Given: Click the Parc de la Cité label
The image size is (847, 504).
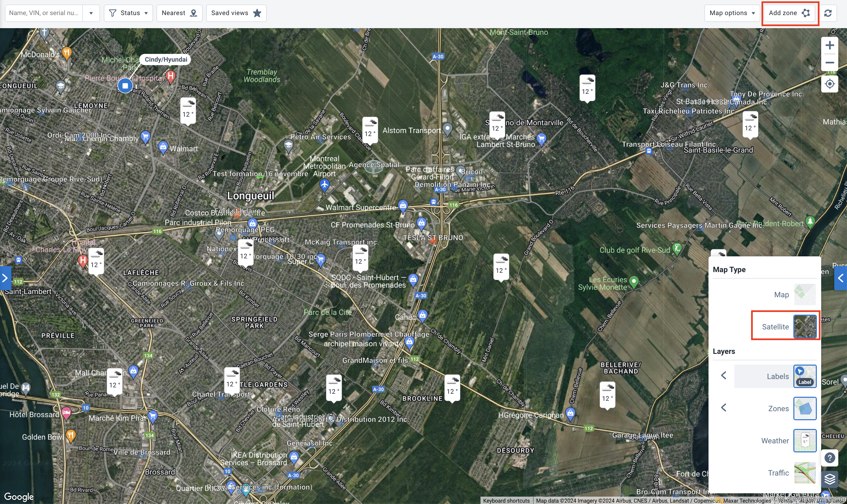Looking at the screenshot, I should 328,312.
